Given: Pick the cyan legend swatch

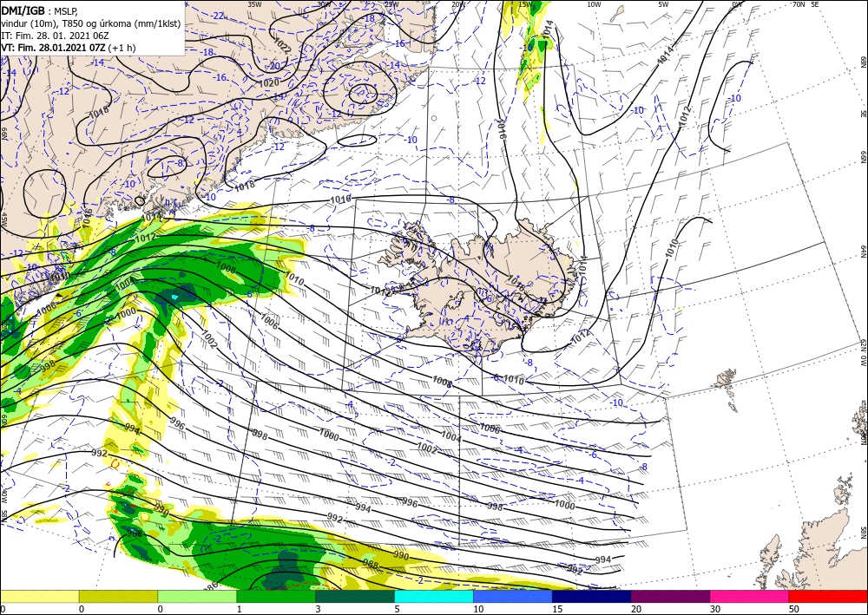Looking at the screenshot, I should click(434, 596).
